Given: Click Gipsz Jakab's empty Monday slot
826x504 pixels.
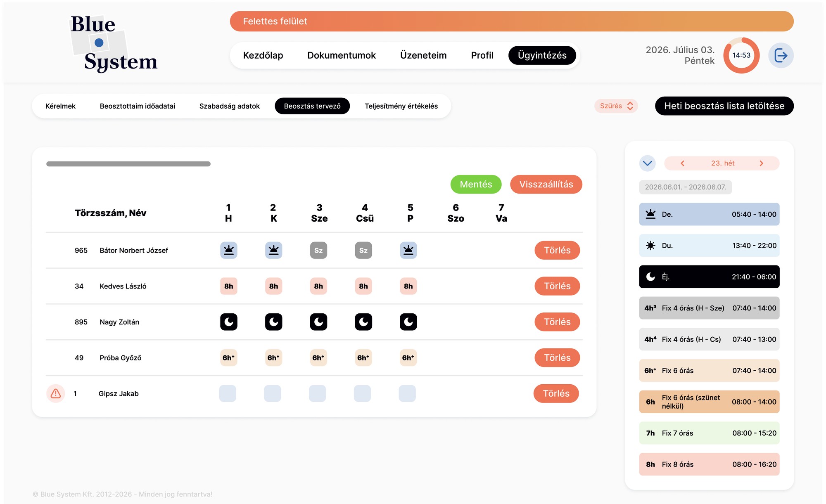Looking at the screenshot, I should pyautogui.click(x=228, y=393).
